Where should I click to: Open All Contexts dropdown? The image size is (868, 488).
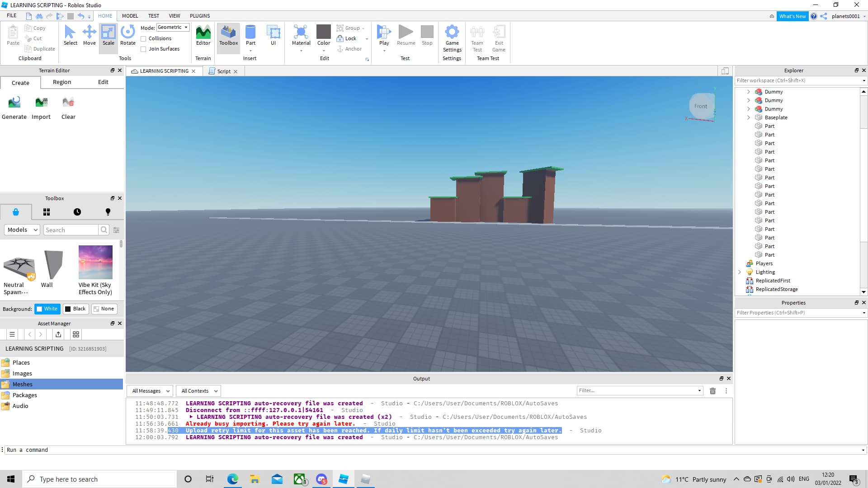click(x=199, y=391)
